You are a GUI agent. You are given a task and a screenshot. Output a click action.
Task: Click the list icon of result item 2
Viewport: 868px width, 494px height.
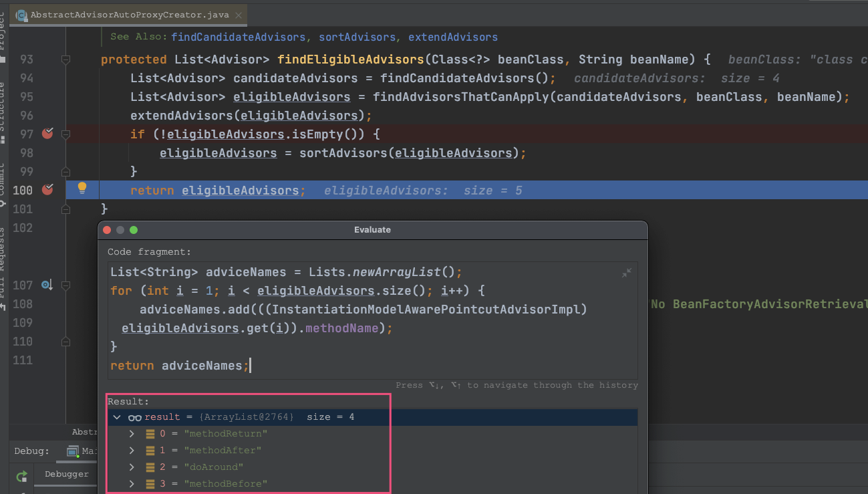click(151, 467)
